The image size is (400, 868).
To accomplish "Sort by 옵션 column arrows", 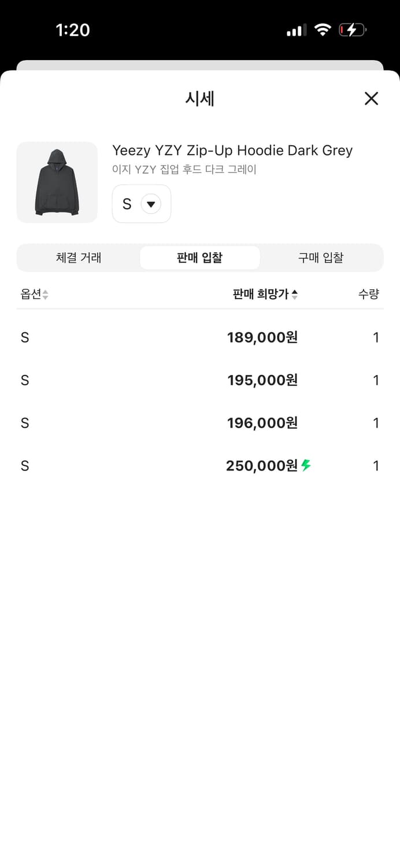I will (45, 295).
